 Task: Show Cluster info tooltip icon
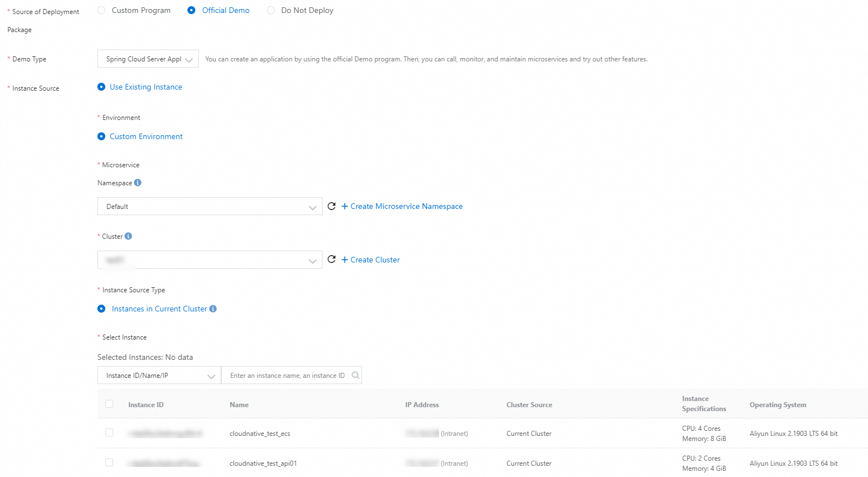coord(128,236)
